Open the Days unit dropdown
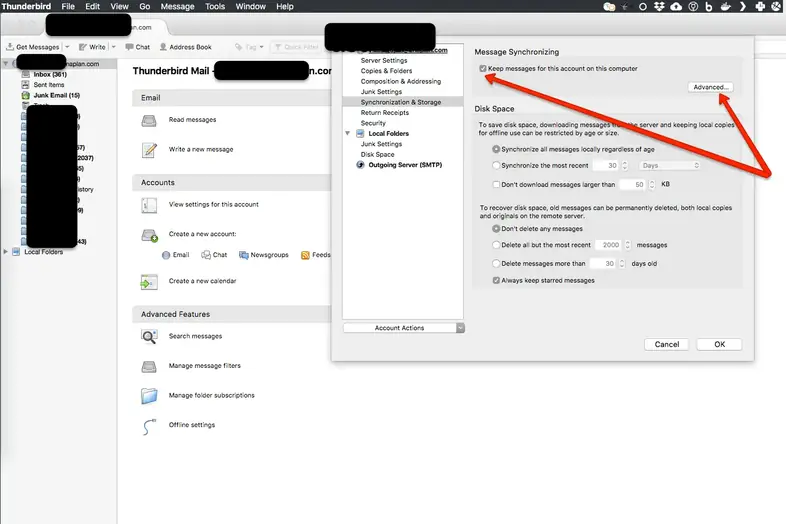Image resolution: width=786 pixels, height=524 pixels. [x=669, y=165]
